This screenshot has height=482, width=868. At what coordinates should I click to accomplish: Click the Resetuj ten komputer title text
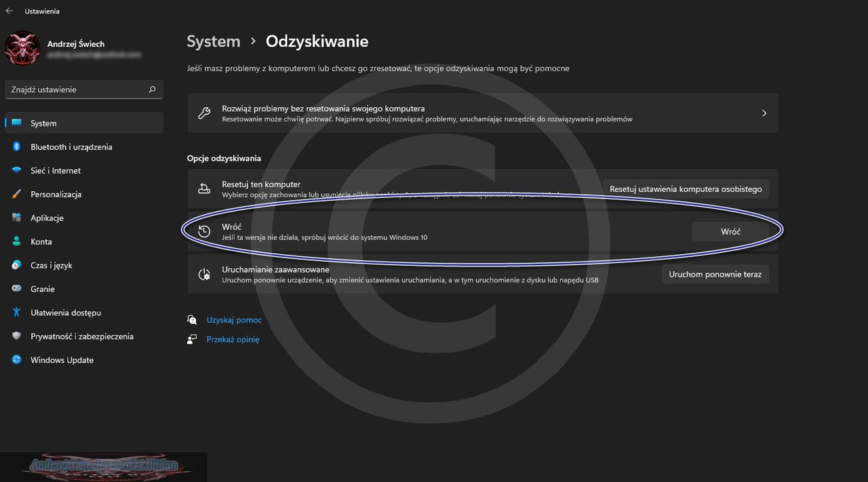tap(261, 184)
